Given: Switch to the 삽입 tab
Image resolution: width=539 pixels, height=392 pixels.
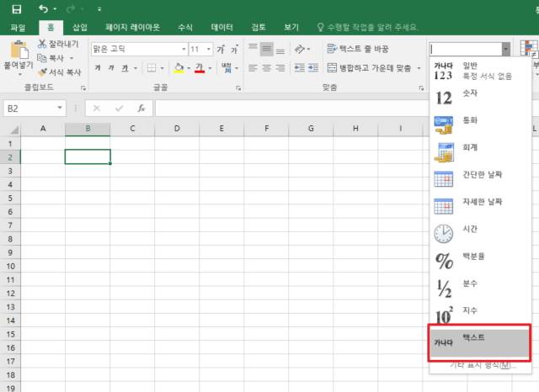Looking at the screenshot, I should coord(80,28).
